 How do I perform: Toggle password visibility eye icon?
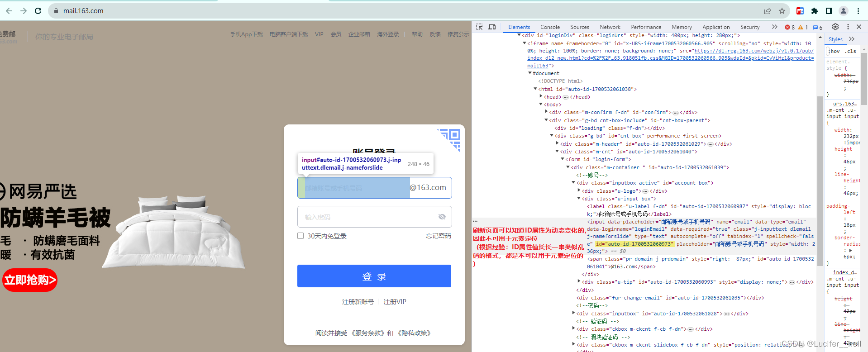tap(442, 217)
